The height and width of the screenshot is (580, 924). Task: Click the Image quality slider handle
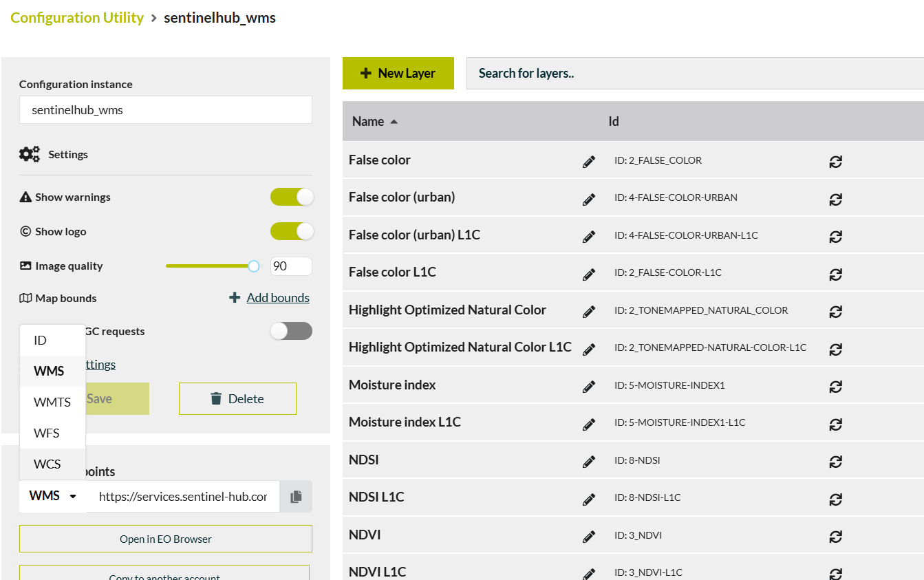tap(254, 266)
